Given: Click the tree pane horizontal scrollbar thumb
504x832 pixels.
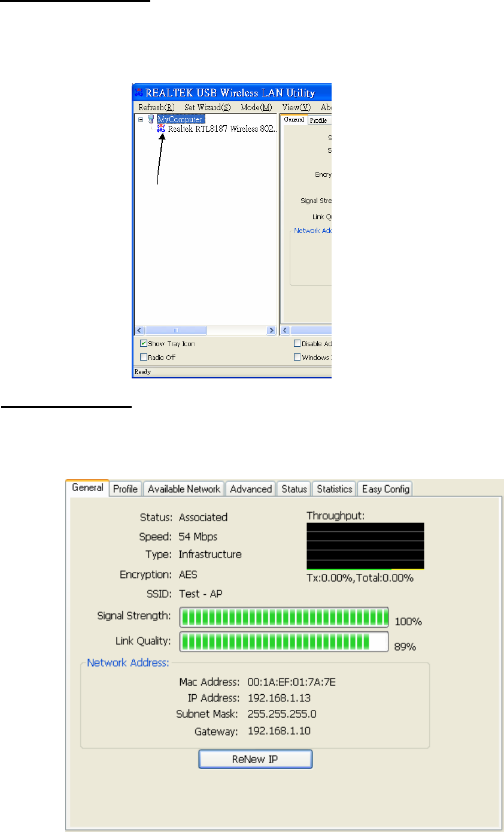Looking at the screenshot, I should (176, 330).
